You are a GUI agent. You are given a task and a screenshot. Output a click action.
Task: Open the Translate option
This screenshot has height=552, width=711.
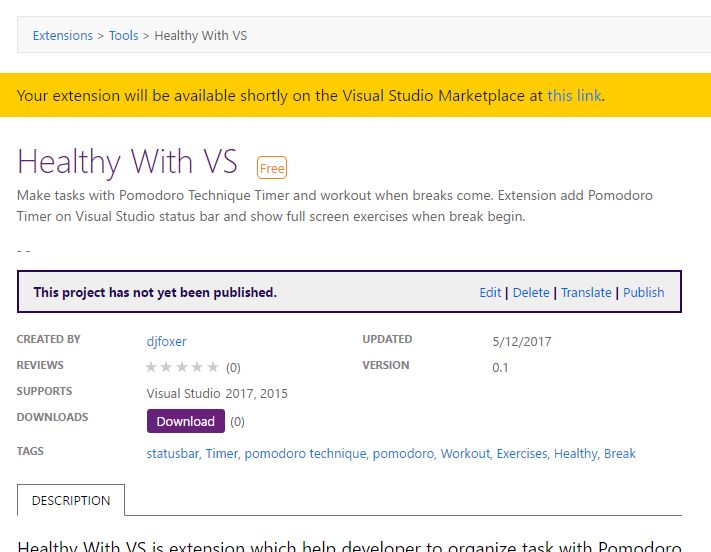point(586,293)
